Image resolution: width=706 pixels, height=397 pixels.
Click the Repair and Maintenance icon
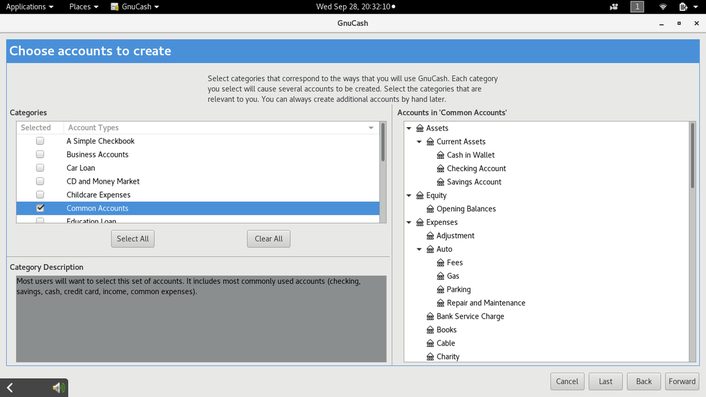[x=440, y=303]
